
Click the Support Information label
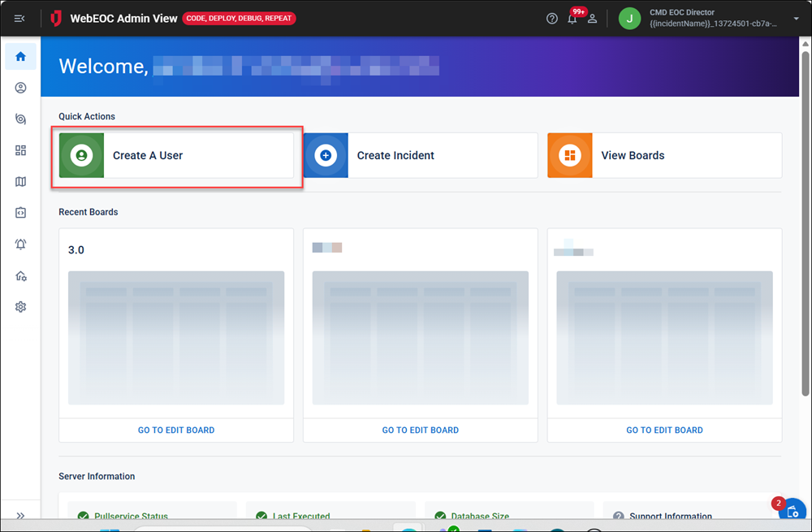click(671, 516)
